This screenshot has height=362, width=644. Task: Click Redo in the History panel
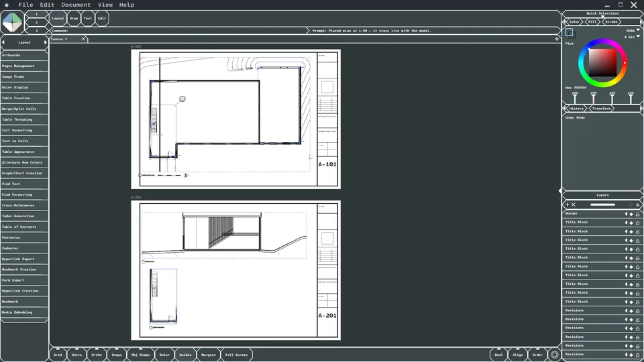580,117
